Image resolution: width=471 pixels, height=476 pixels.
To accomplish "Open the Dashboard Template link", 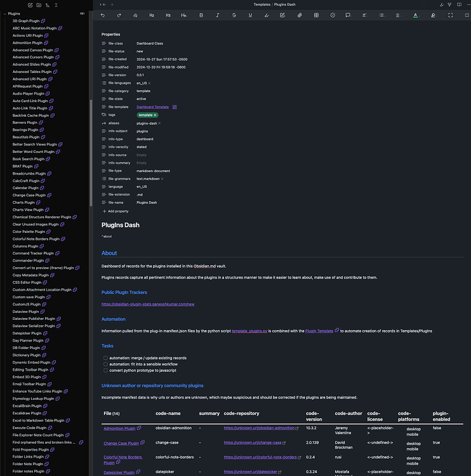I will tap(152, 107).
